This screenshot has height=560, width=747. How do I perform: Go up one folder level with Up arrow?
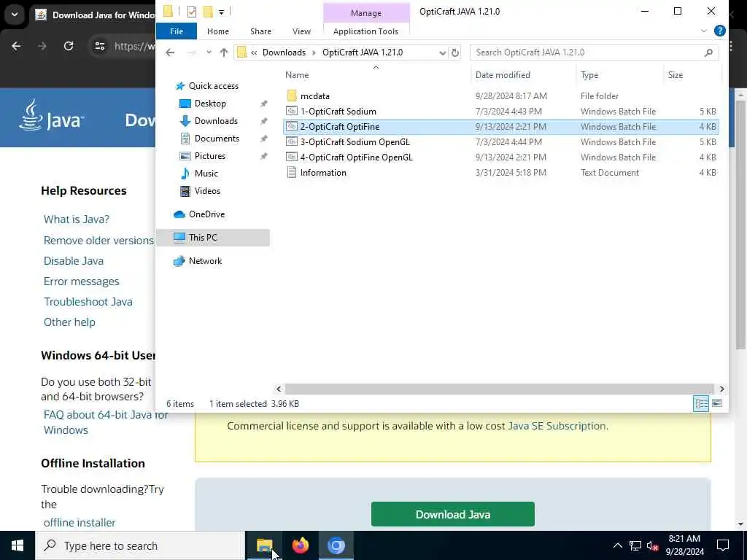coord(223,52)
